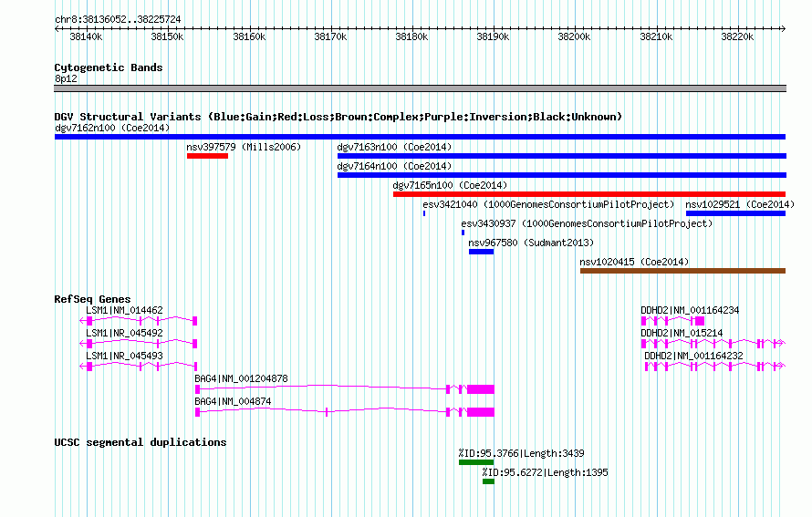
Task: Click the 38220k ruler tick label
Action: [x=737, y=36]
